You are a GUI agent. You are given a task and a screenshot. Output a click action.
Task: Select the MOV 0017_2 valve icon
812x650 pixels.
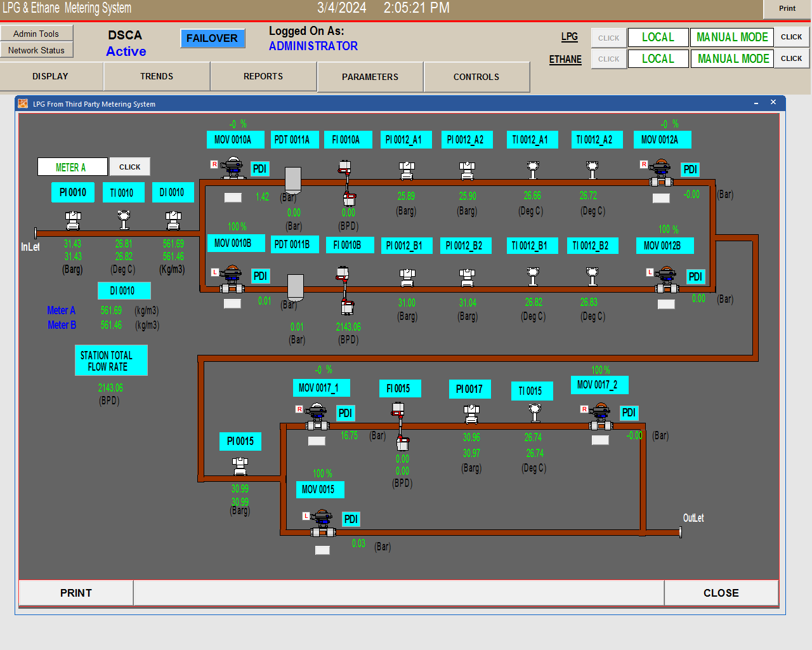(600, 416)
